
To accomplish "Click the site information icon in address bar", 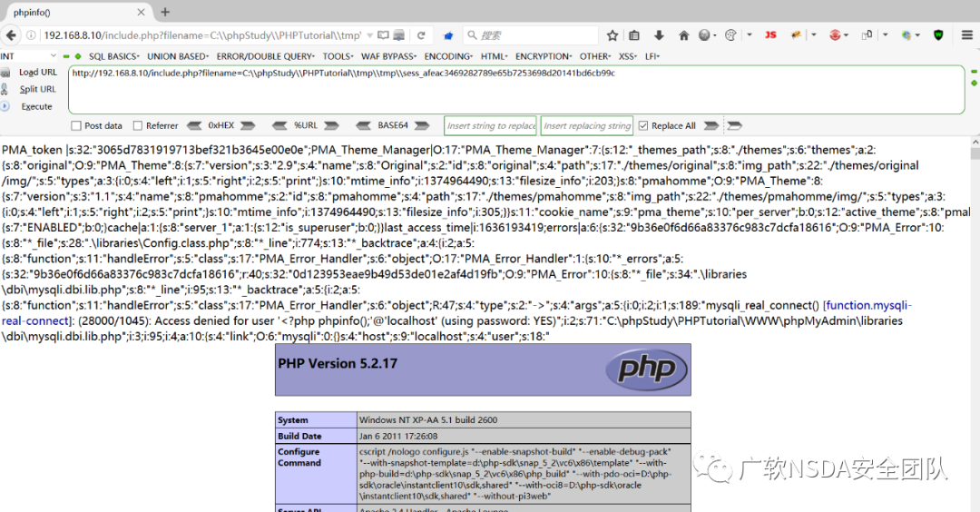I will pos(31,35).
